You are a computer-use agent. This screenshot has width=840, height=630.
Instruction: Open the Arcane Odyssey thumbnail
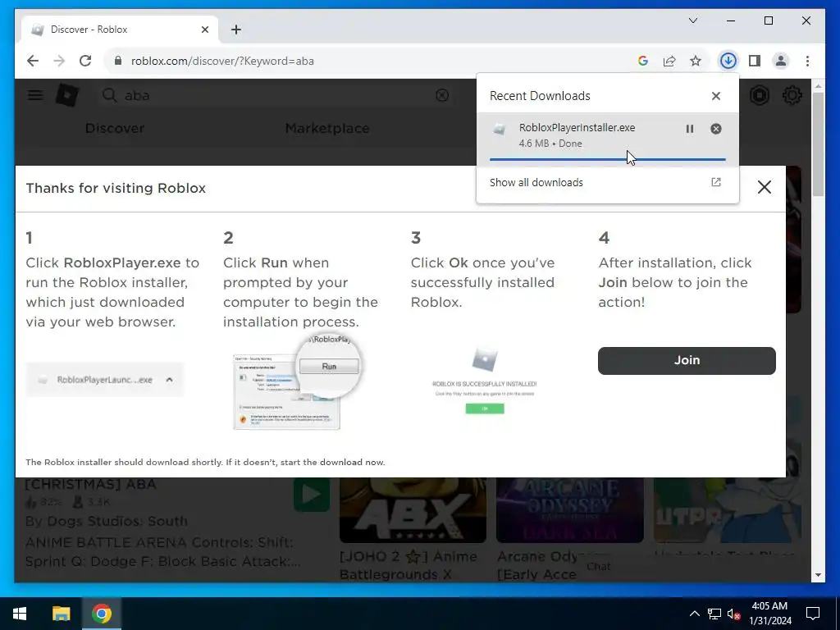pyautogui.click(x=570, y=510)
